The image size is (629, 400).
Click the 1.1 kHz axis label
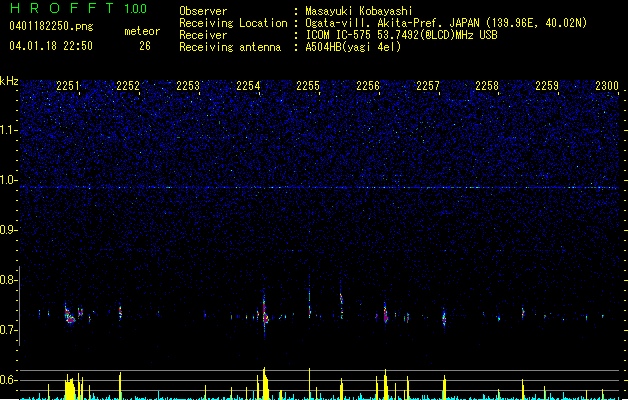coord(9,130)
